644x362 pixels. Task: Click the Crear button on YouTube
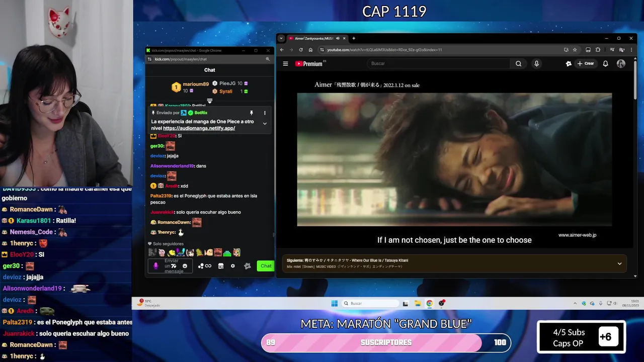(x=586, y=64)
